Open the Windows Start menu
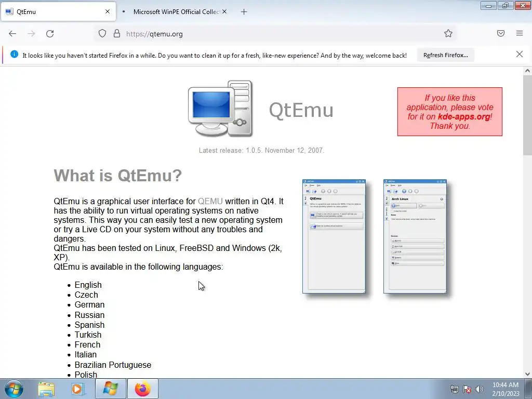The image size is (532, 399). [x=14, y=389]
